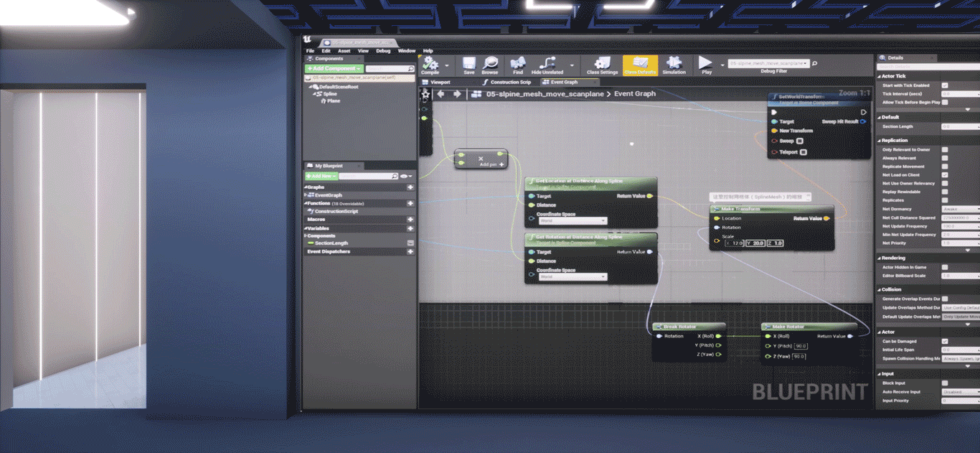Open Auto Receive Input dropdown
The width and height of the screenshot is (980, 453).
(961, 392)
